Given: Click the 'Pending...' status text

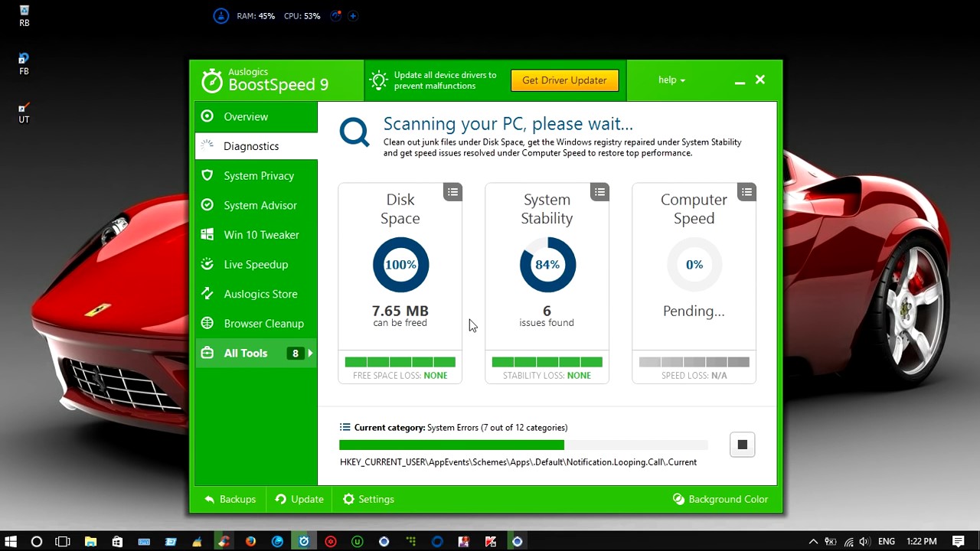Looking at the screenshot, I should tap(694, 311).
